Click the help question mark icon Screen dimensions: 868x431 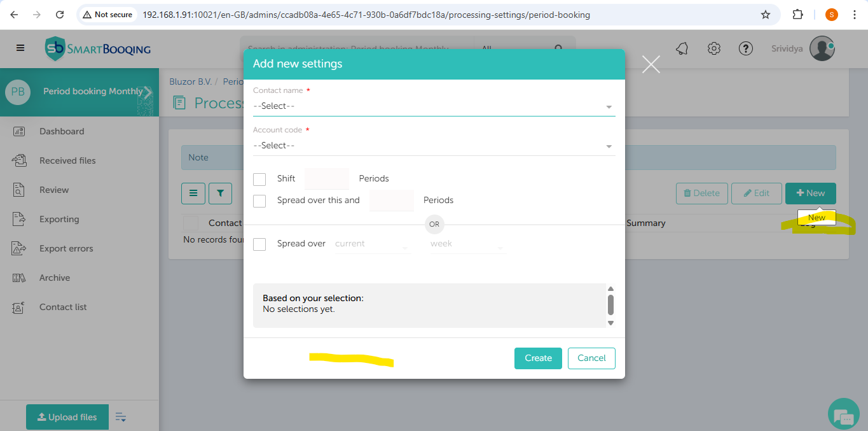pyautogui.click(x=745, y=49)
